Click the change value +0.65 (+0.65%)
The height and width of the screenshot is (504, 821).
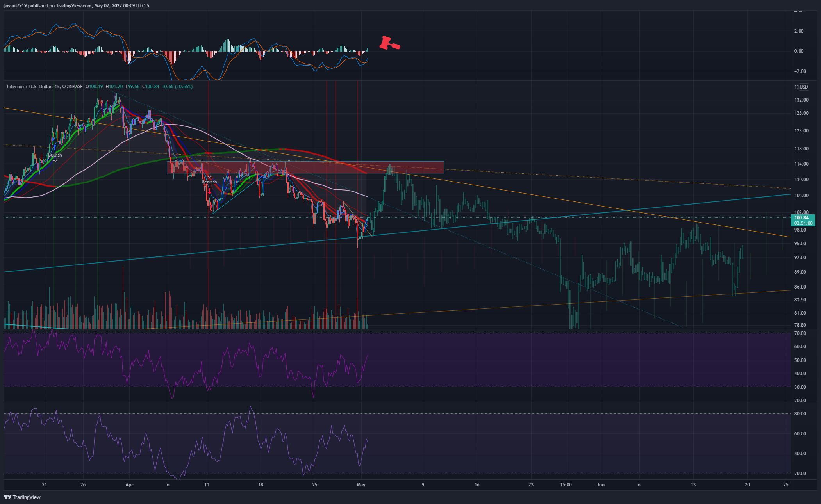(177, 87)
